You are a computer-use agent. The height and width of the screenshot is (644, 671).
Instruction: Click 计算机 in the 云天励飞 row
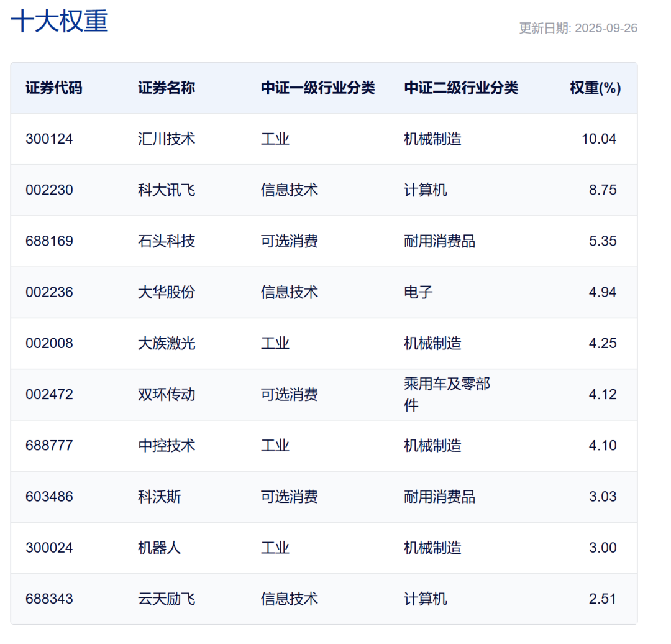[426, 598]
